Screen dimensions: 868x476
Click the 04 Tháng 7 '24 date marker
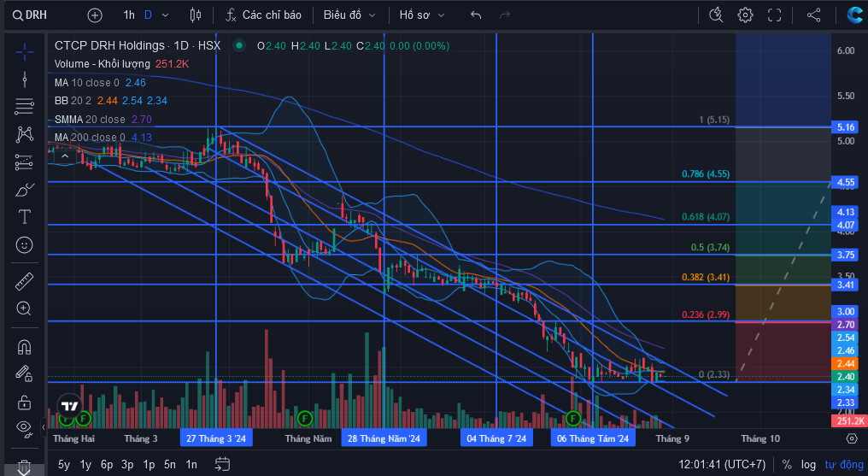[496, 438]
